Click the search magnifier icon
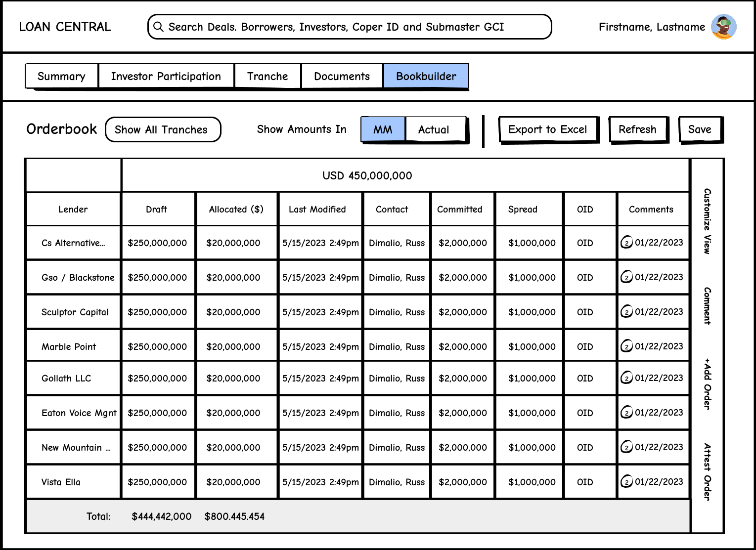Image resolution: width=756 pixels, height=550 pixels. click(x=158, y=27)
